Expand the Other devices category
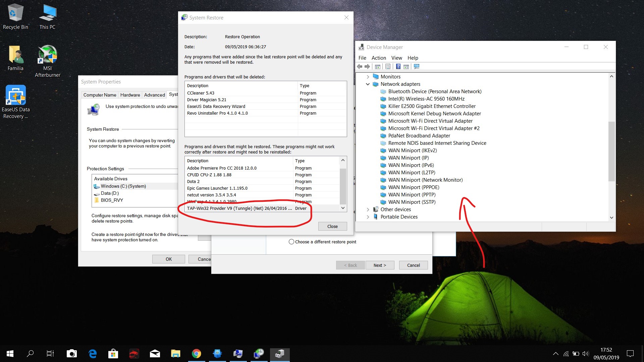This screenshot has height=362, width=644. pyautogui.click(x=368, y=209)
